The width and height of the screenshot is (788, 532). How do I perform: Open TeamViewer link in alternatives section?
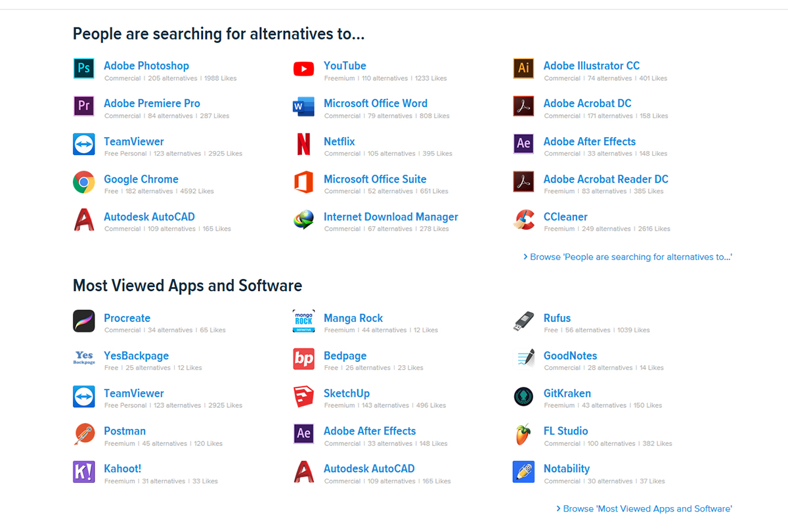tap(134, 141)
